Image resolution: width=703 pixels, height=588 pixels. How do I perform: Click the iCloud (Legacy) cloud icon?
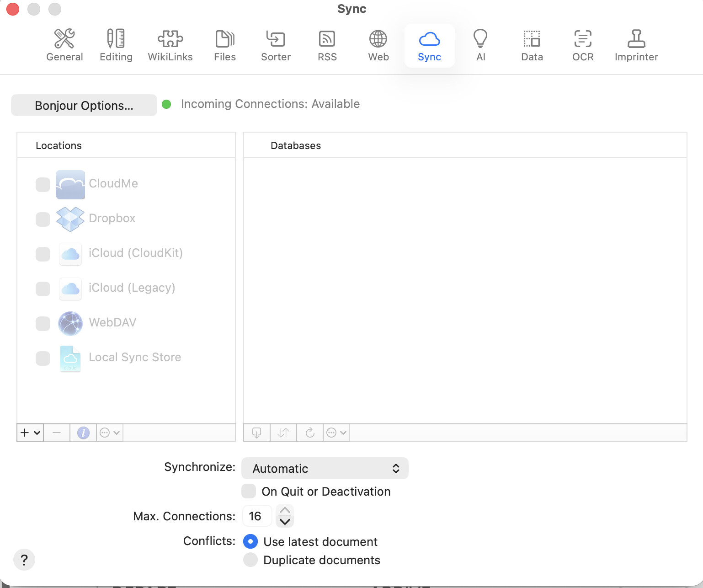(70, 289)
